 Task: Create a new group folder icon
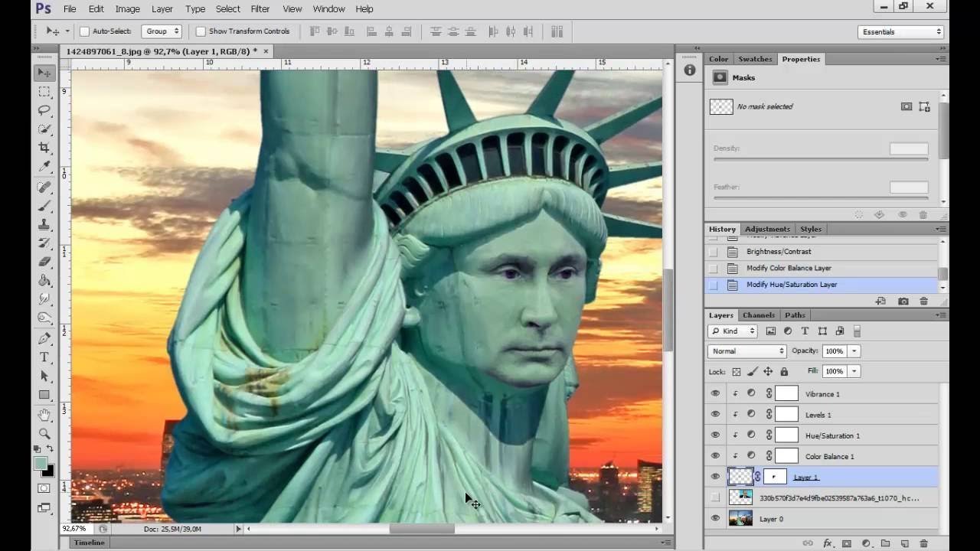point(885,543)
